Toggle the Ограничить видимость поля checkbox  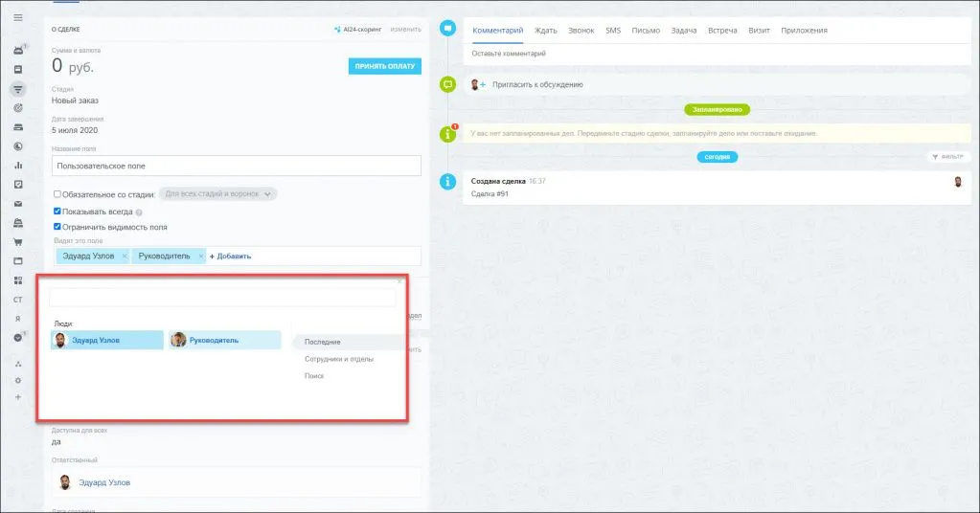tap(57, 227)
